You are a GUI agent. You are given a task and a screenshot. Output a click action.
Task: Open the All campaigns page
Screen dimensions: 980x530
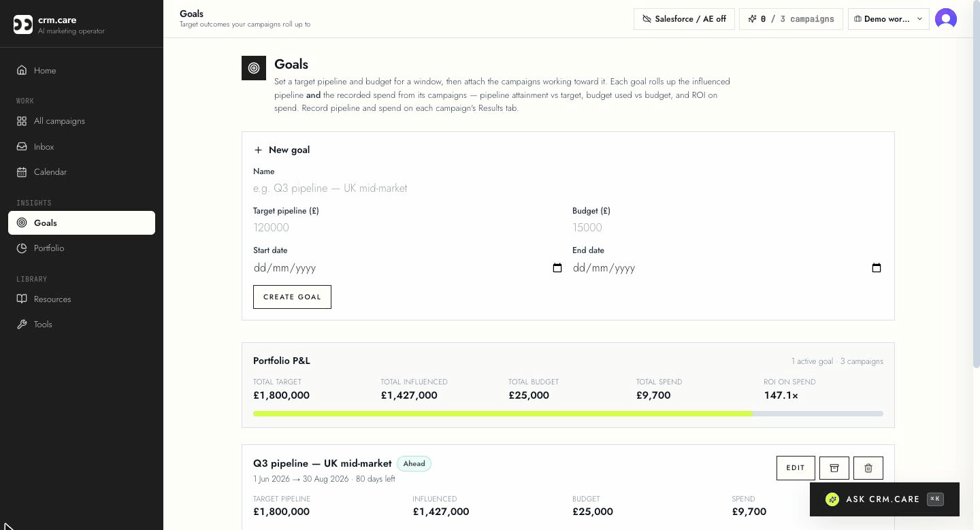pyautogui.click(x=82, y=121)
